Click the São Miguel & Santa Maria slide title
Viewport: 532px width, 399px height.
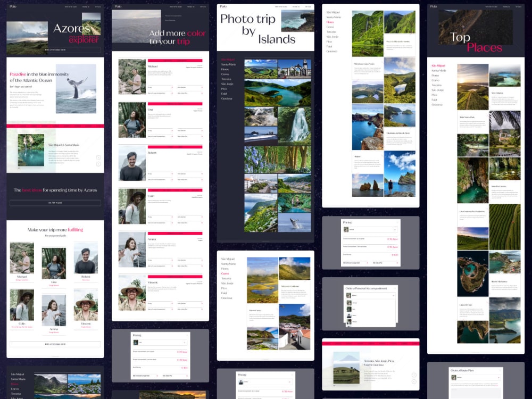tap(64, 145)
